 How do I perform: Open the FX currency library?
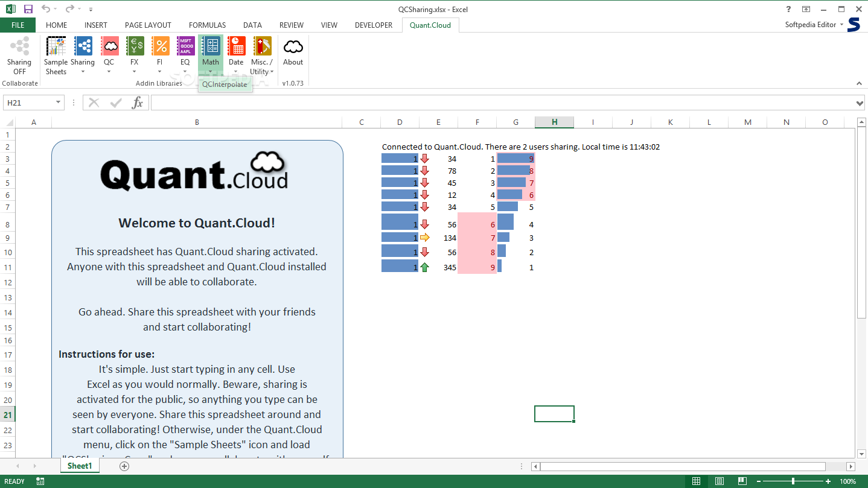tap(134, 55)
